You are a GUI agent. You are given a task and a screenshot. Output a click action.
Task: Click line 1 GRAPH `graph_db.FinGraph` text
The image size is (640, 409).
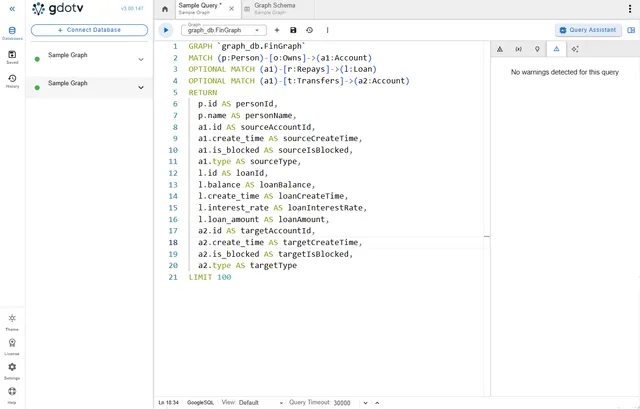(x=247, y=46)
